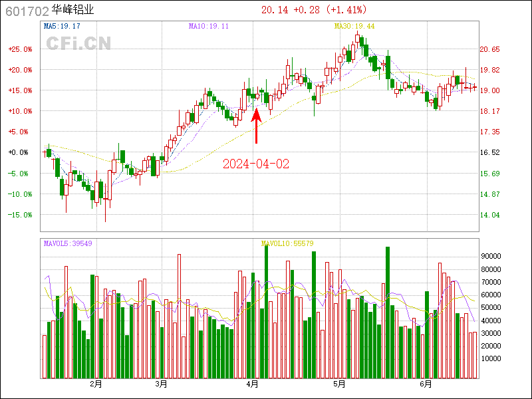Click the price quote 20.14 +0.28 (+1.41%)
This screenshot has width=532, height=399.
coord(314,10)
